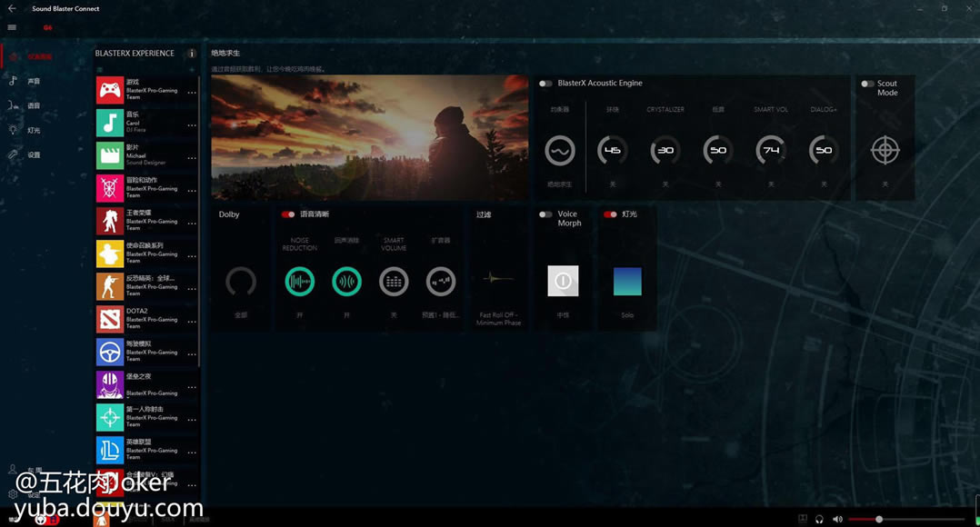Toggle the 灯光 lighting switch
This screenshot has width=980, height=527.
[x=611, y=214]
